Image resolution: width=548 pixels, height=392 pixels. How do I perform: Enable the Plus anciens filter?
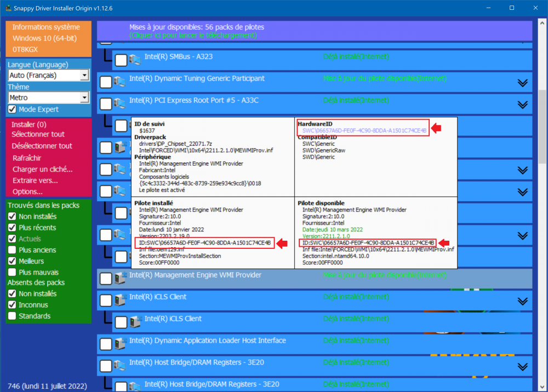click(12, 250)
